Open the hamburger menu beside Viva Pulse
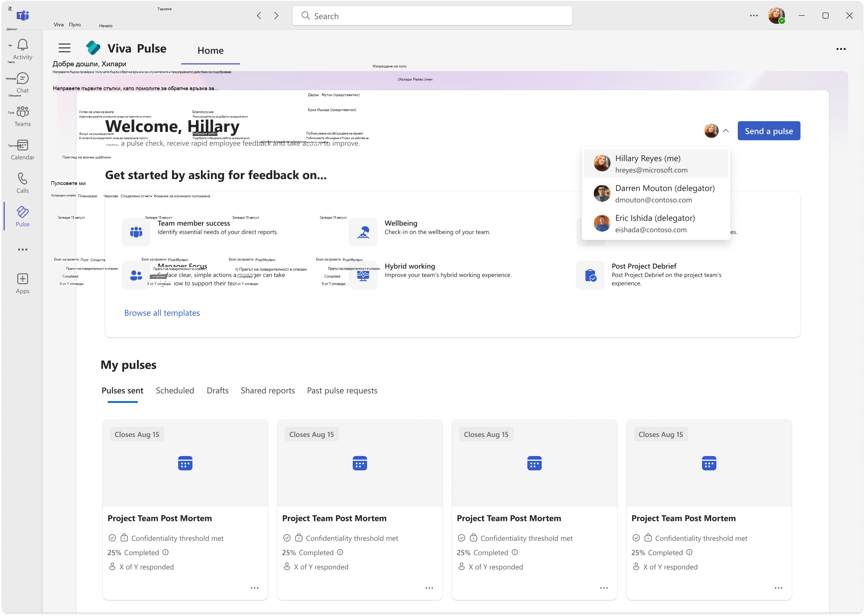 click(65, 48)
